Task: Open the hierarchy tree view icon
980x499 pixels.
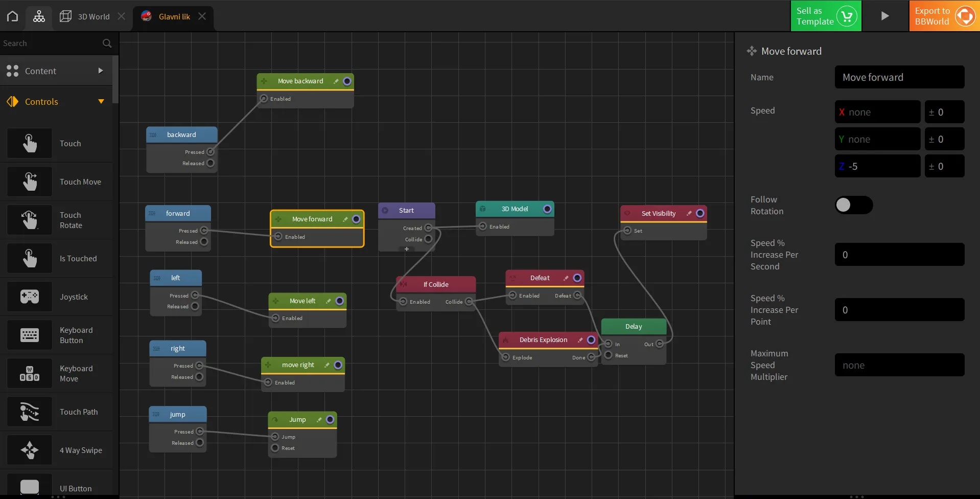Action: [39, 16]
